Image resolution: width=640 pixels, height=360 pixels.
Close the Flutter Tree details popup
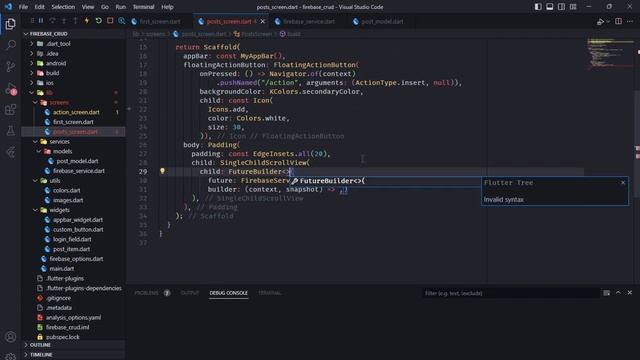(623, 182)
